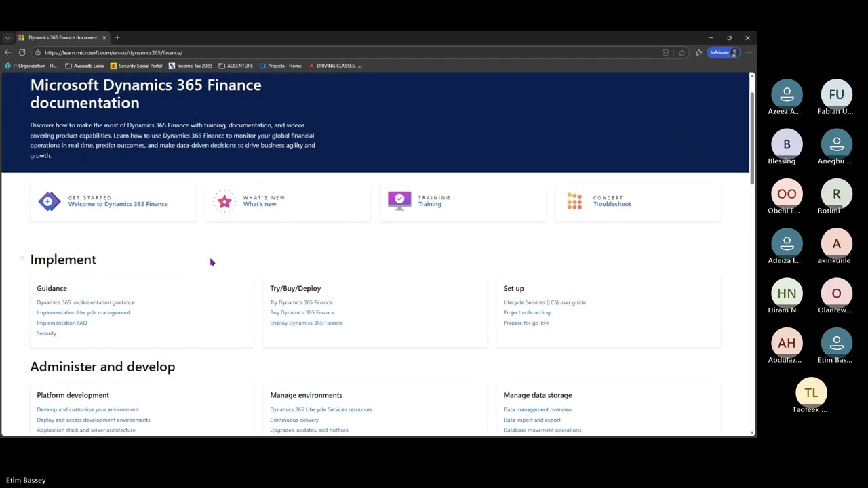Screen dimensions: 868x488
Task: Click the Concept dots grid icon
Action: point(574,201)
